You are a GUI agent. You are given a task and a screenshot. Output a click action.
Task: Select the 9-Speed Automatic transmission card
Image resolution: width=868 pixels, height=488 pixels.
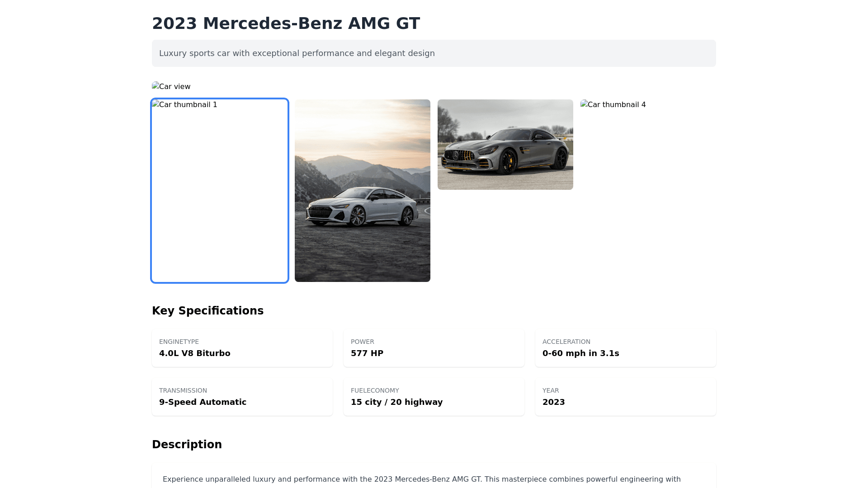[242, 397]
